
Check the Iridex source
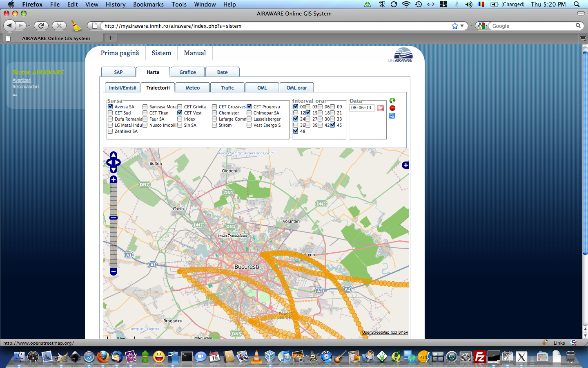pos(180,119)
